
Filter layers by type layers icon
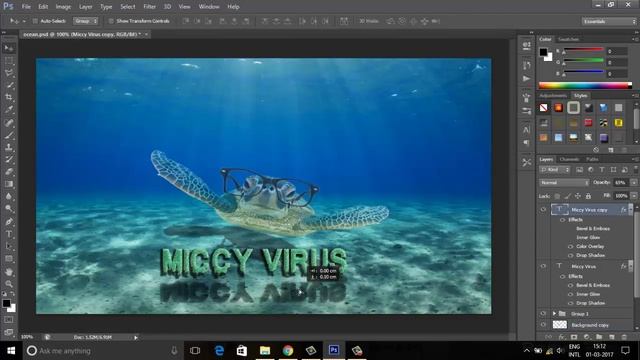(x=602, y=170)
